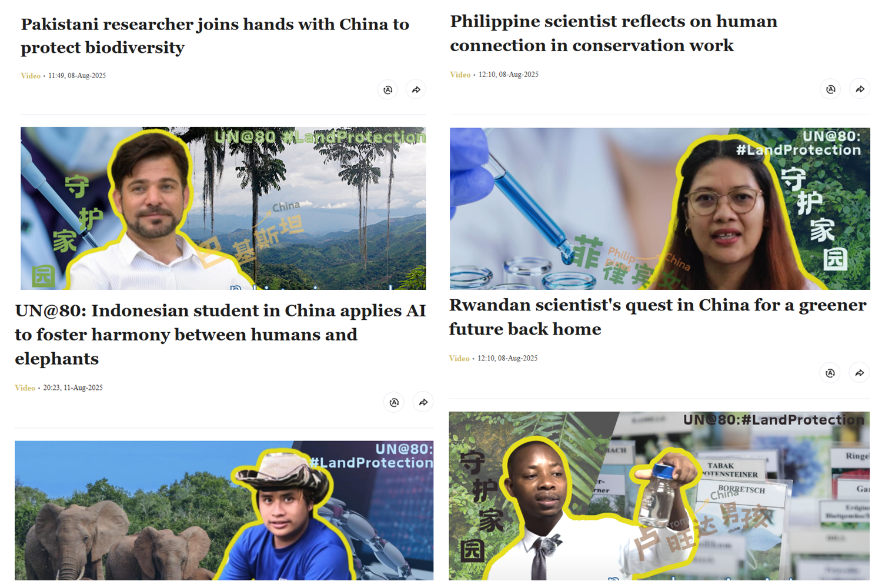Open 'UN@80: Indonesian student in China' headline

tap(220, 335)
